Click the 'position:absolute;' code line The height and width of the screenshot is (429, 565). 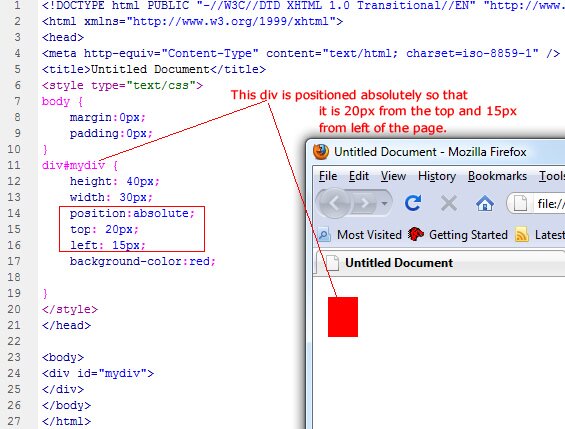132,213
